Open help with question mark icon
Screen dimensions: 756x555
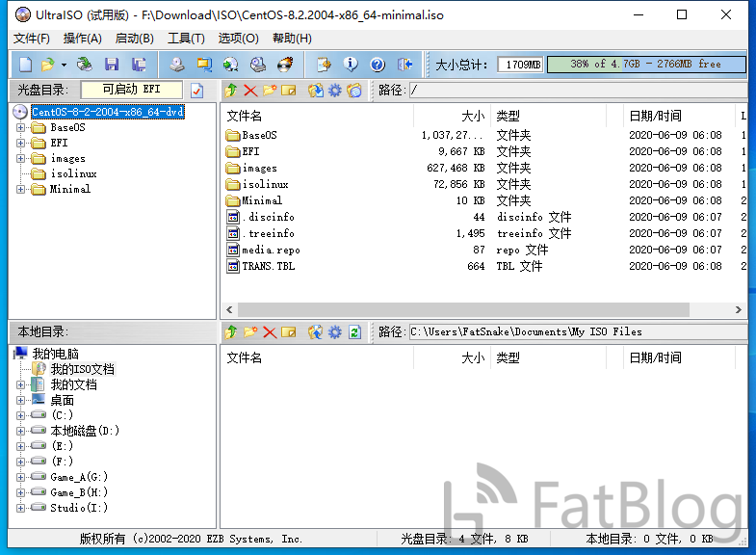point(378,65)
